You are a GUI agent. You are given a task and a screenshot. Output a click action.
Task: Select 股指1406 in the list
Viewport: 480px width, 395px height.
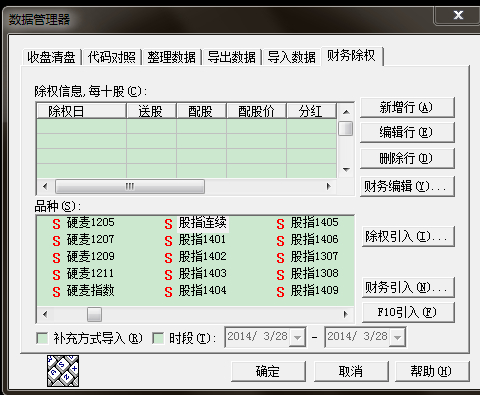(x=315, y=240)
